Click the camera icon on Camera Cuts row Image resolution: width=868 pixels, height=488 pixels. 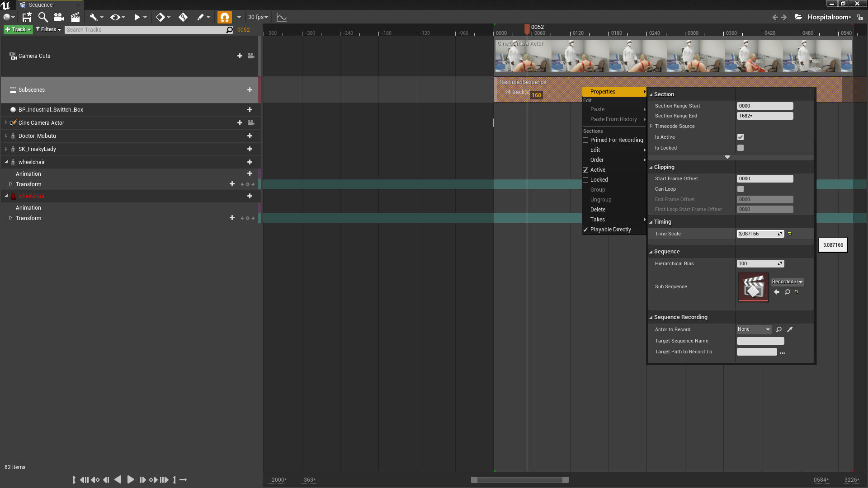point(251,56)
